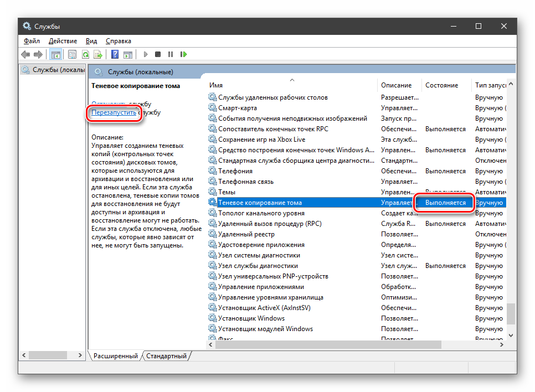Viewport: 535px width, 392px height.
Task: Toggle the action pane toolbar icon
Action: 128,54
